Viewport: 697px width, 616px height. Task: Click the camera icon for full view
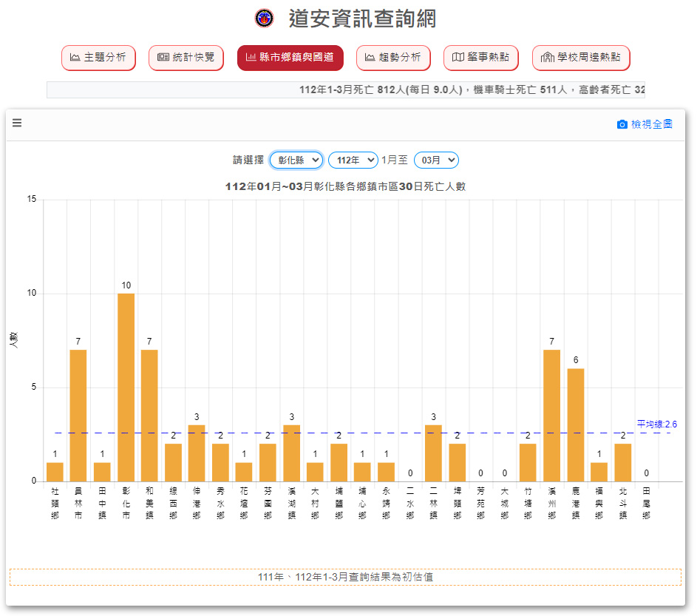click(x=622, y=124)
